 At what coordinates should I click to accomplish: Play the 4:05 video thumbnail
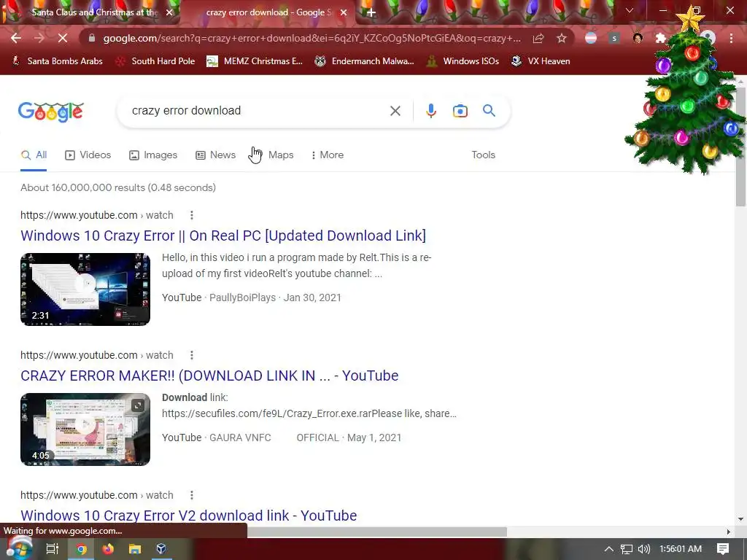click(x=85, y=429)
